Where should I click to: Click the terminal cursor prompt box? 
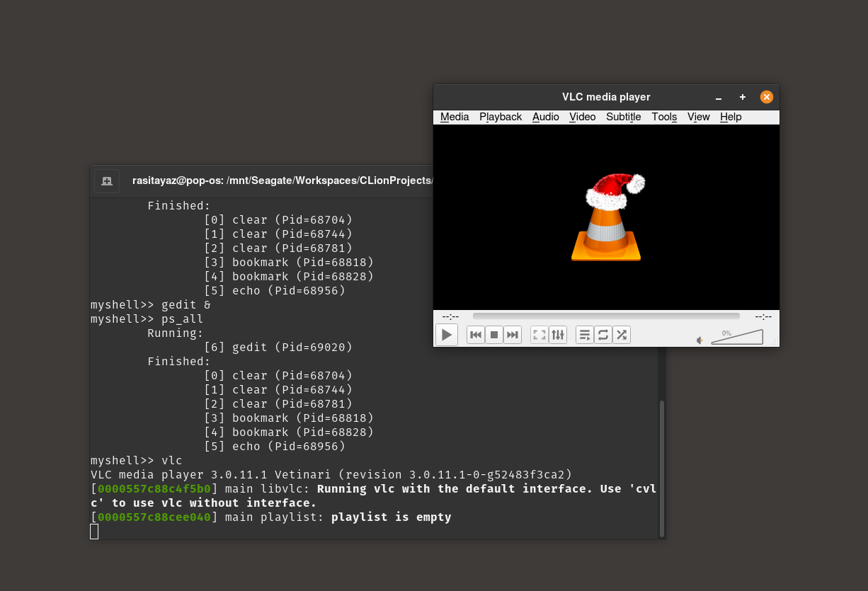[94, 532]
